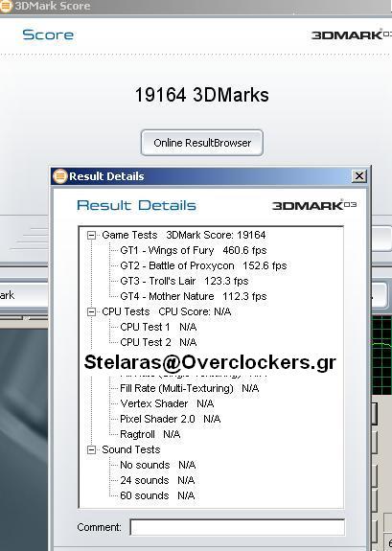The height and width of the screenshot is (551, 392).
Task: Click the Sound Tests label
Action: (x=130, y=449)
